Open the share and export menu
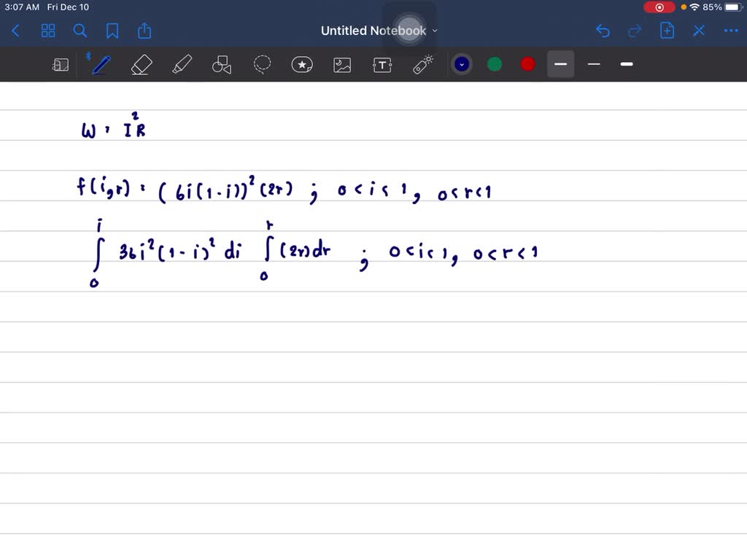The width and height of the screenshot is (747, 560). point(144,31)
